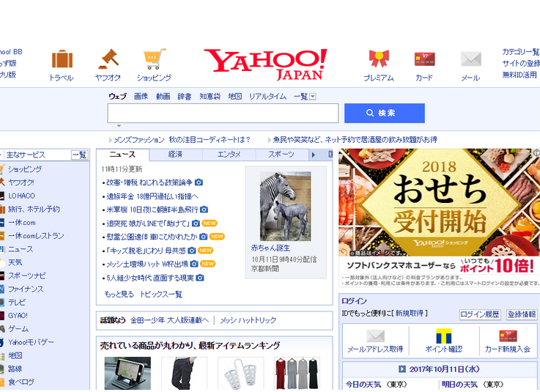Select the 地図 search tab

click(x=235, y=97)
